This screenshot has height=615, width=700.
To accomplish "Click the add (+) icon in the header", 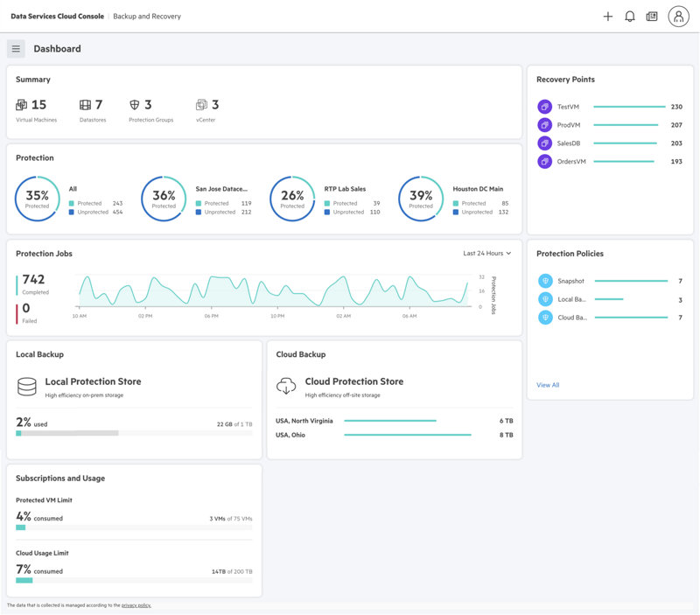I will (x=608, y=16).
